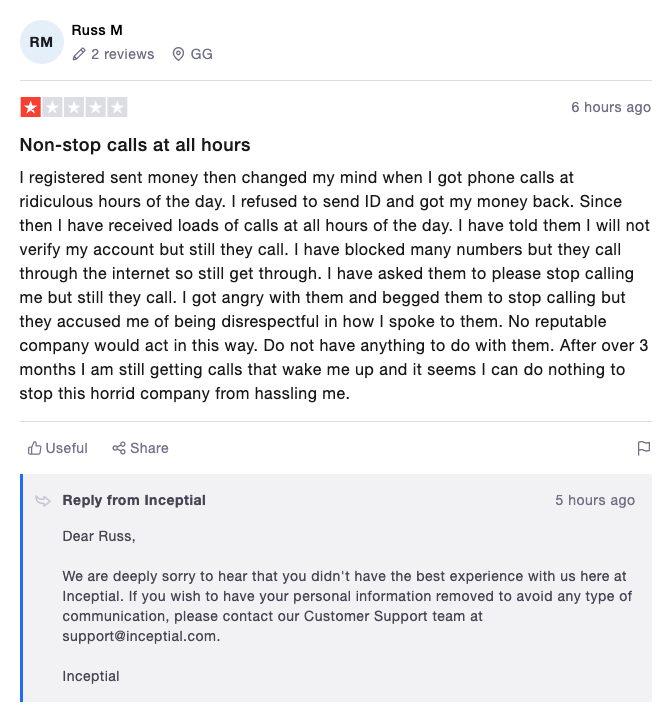Image resolution: width=672 pixels, height=725 pixels.
Task: Click the red one-star rating
Action: coord(31,107)
